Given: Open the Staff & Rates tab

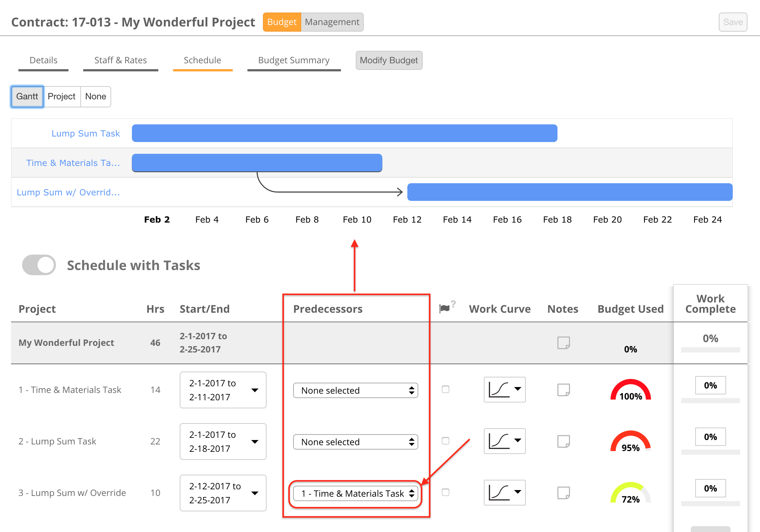Looking at the screenshot, I should [x=120, y=60].
